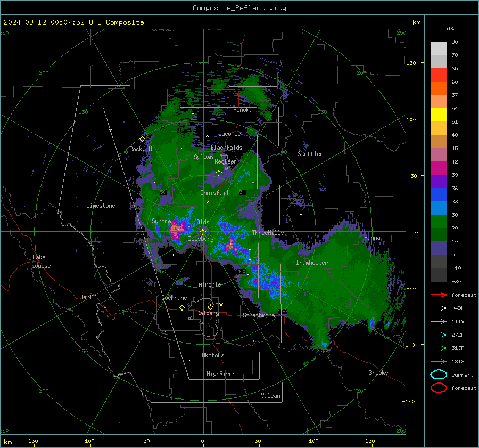
Task: Click the ThreeHills label
Action: coord(268,233)
